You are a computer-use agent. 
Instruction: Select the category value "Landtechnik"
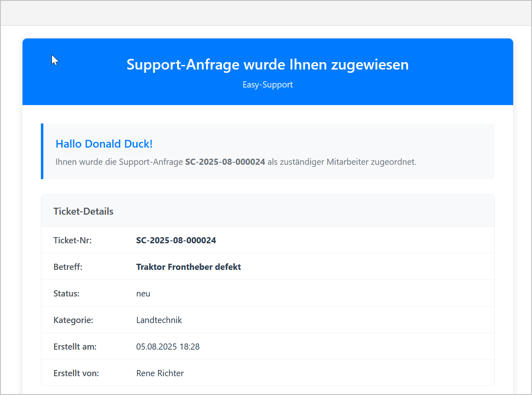click(x=159, y=320)
